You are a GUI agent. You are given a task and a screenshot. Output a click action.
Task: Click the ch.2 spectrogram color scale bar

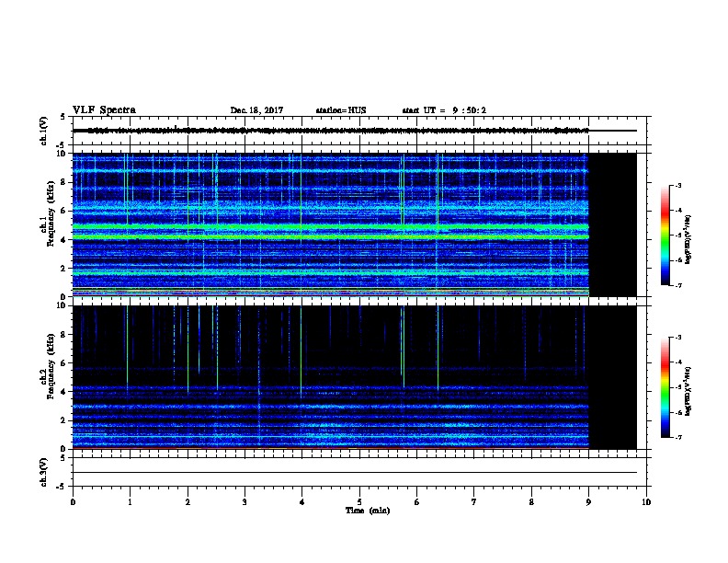(665, 387)
